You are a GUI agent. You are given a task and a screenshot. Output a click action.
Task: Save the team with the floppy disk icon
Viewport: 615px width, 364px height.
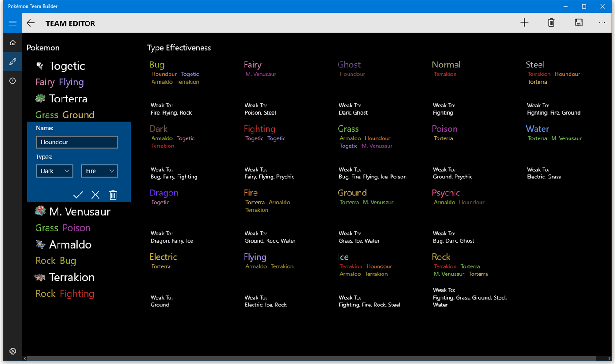pos(579,22)
